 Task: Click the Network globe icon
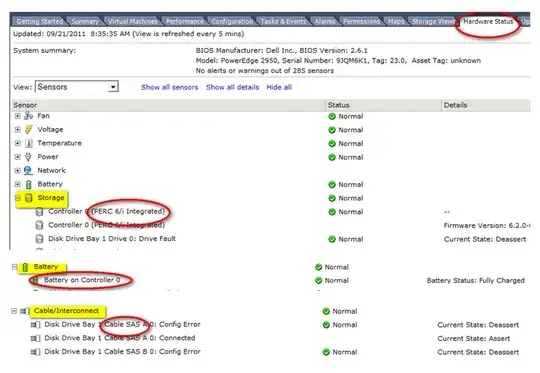(x=28, y=170)
